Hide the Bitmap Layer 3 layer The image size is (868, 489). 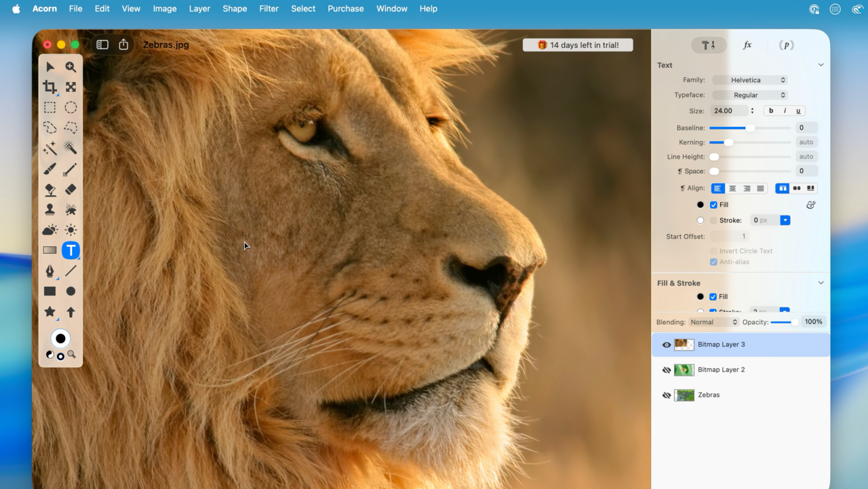click(x=667, y=344)
